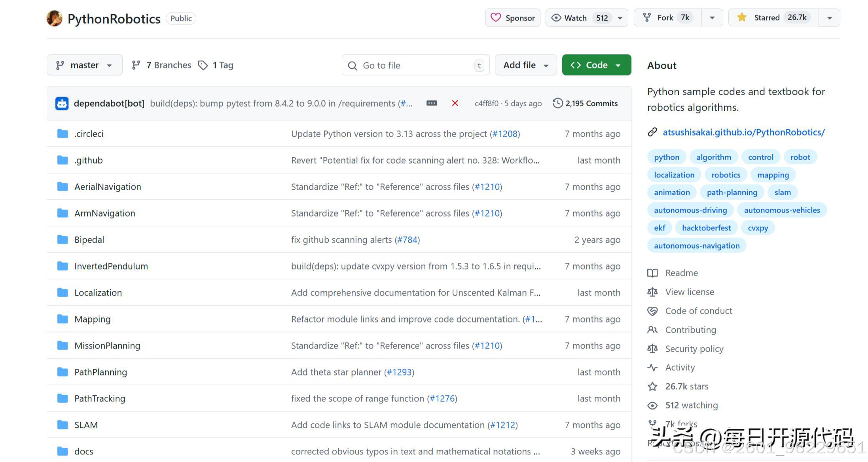
Task: Click the PathPlanning folder icon
Action: pyautogui.click(x=63, y=372)
